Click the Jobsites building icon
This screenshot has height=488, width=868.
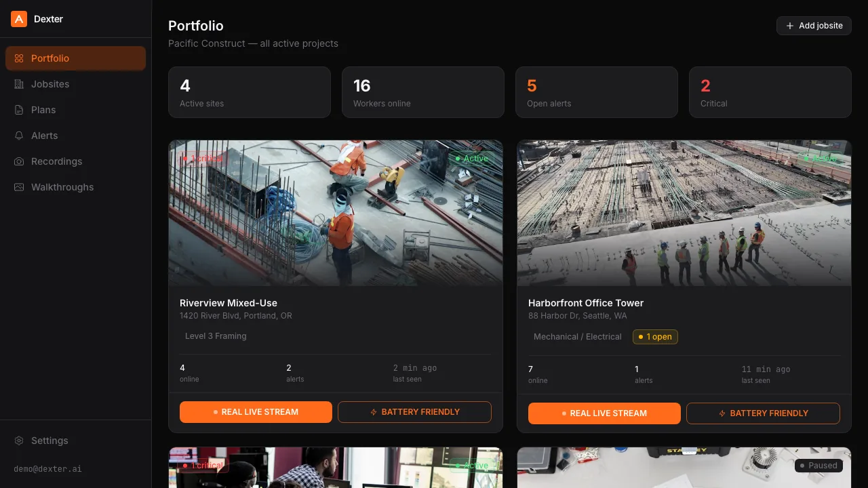point(19,84)
